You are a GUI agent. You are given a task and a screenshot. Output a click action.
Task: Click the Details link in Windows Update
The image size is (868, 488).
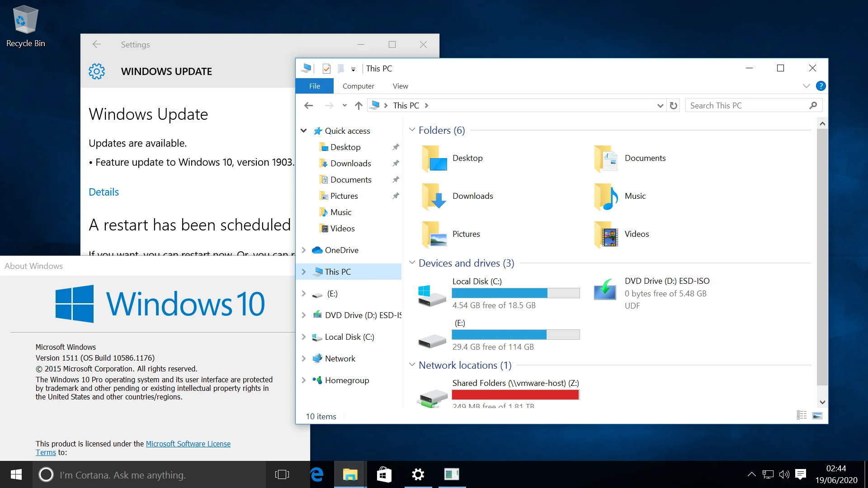click(104, 192)
